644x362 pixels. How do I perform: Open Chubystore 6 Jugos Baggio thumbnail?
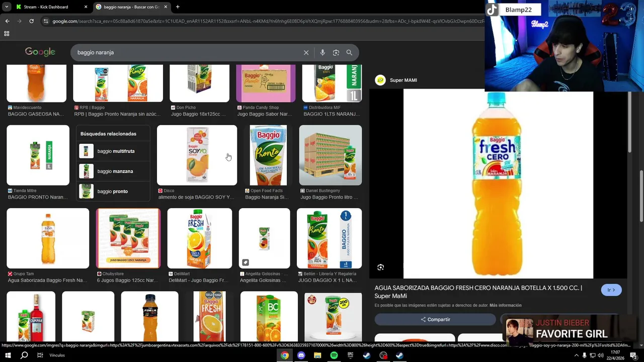click(x=128, y=238)
